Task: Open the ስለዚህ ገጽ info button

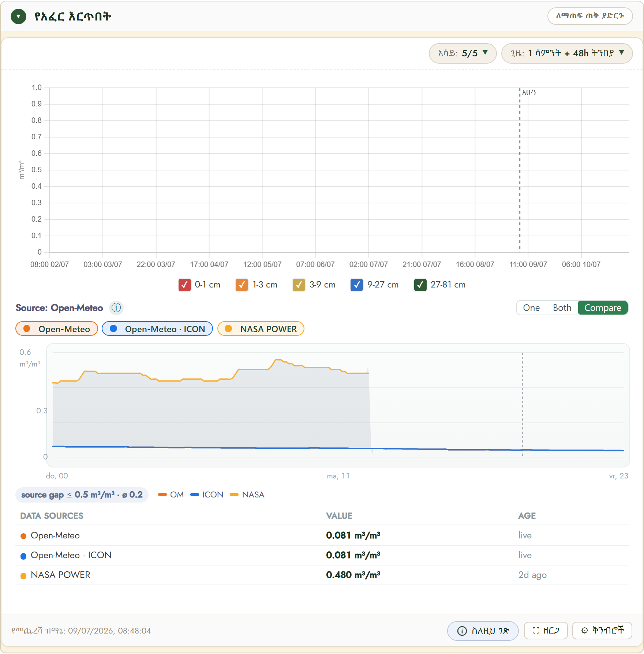Action: [x=483, y=631]
